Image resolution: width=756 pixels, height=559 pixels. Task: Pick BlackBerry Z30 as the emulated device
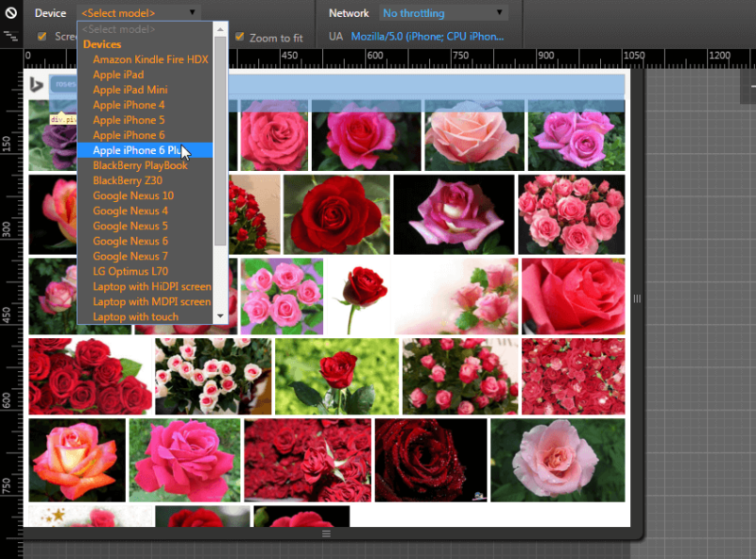[126, 180]
